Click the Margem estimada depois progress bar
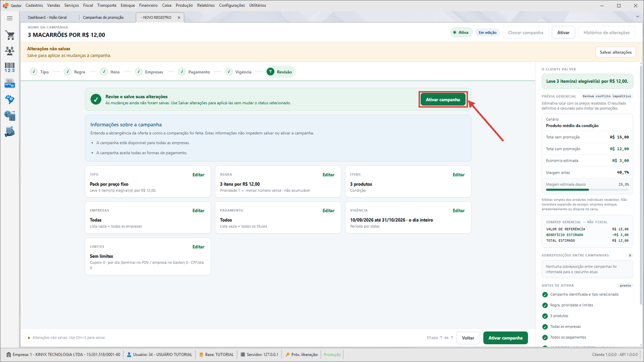644x362 pixels. [587, 189]
